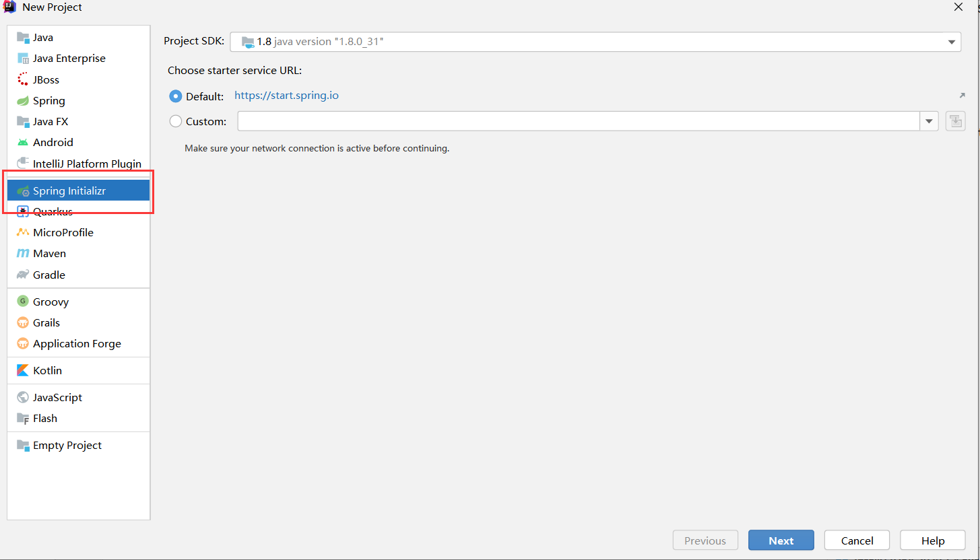Click the 'Spring Initializr' highlighted row label
The image size is (980, 560).
coord(69,191)
